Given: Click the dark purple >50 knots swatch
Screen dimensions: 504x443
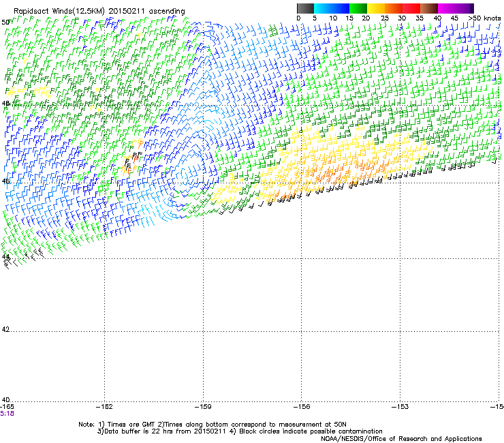Looking at the screenshot, I should point(472,8).
